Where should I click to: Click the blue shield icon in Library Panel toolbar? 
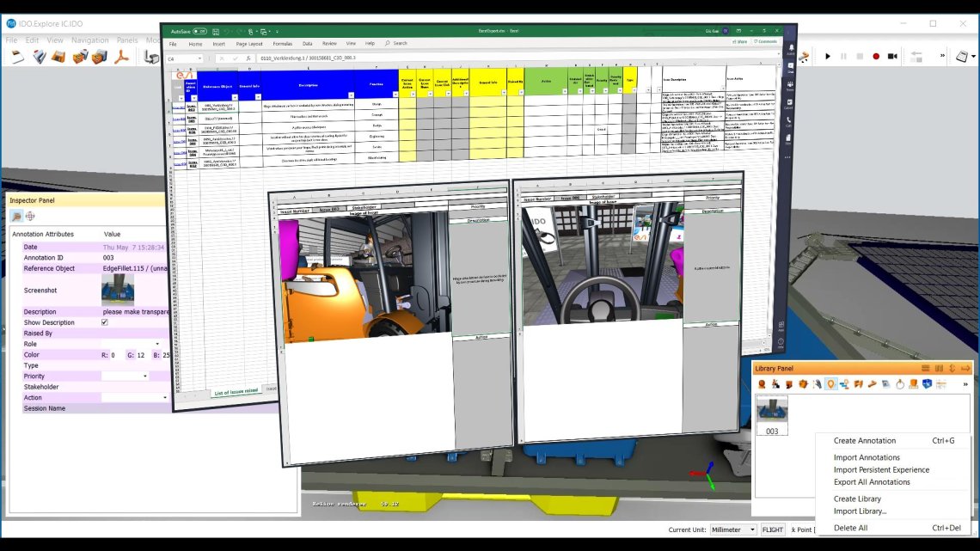click(928, 384)
